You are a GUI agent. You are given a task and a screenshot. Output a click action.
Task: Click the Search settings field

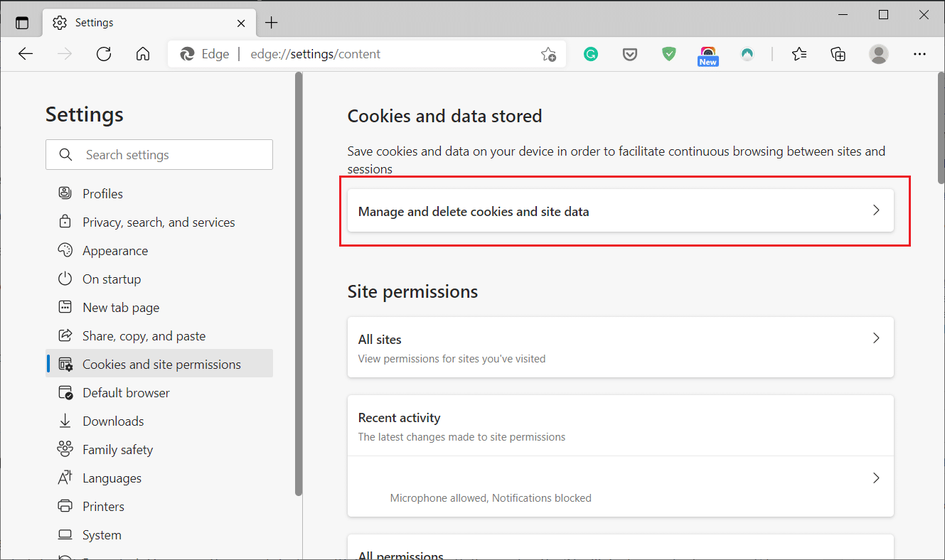click(159, 154)
